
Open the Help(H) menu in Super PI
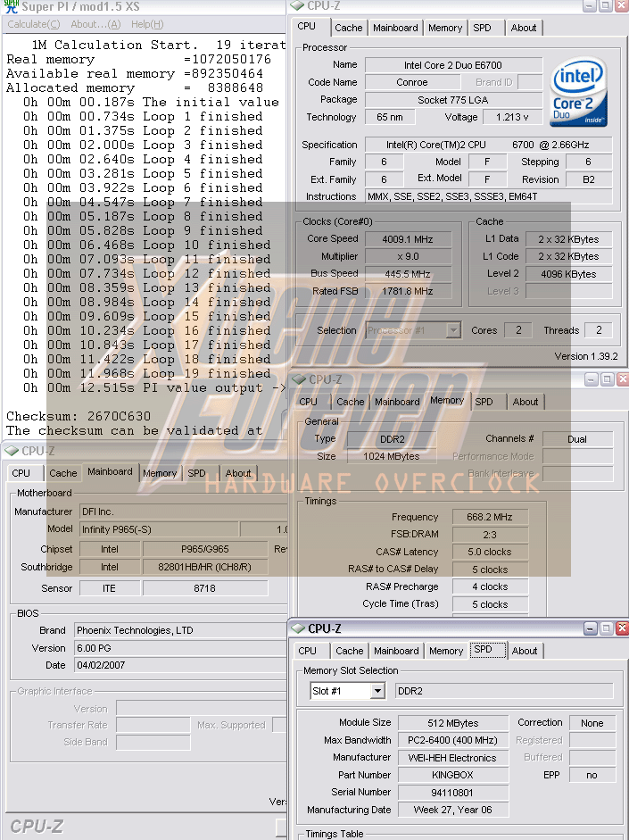[147, 24]
